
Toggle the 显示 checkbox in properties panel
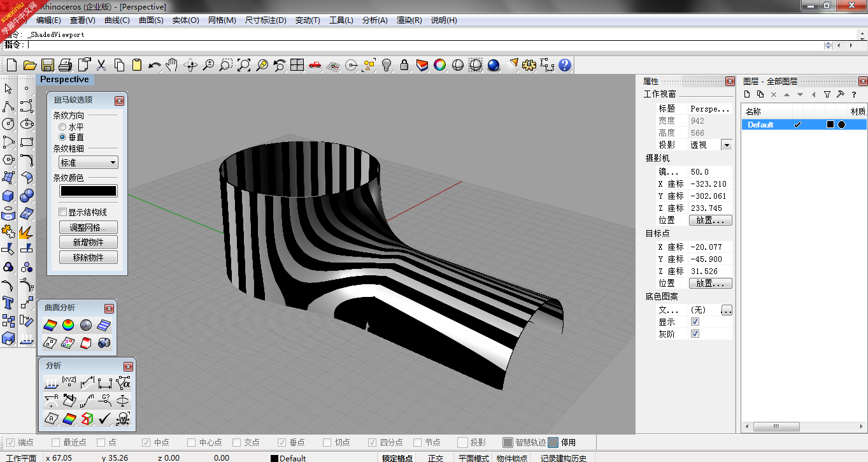point(695,322)
